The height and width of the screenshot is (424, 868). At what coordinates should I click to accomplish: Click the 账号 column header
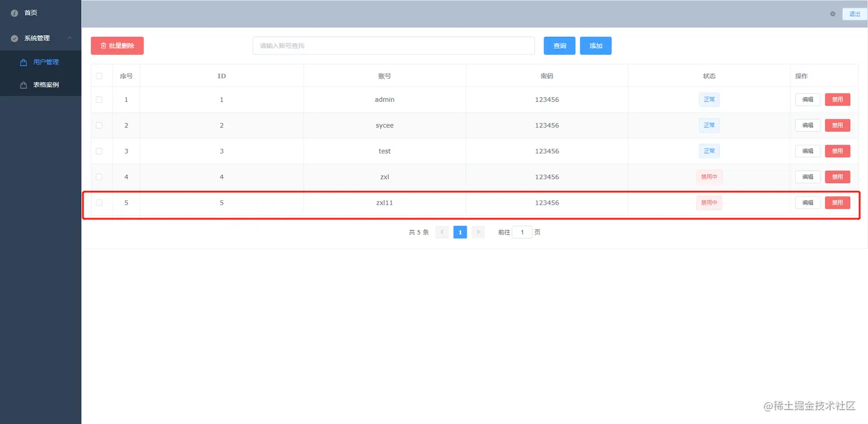pyautogui.click(x=385, y=76)
